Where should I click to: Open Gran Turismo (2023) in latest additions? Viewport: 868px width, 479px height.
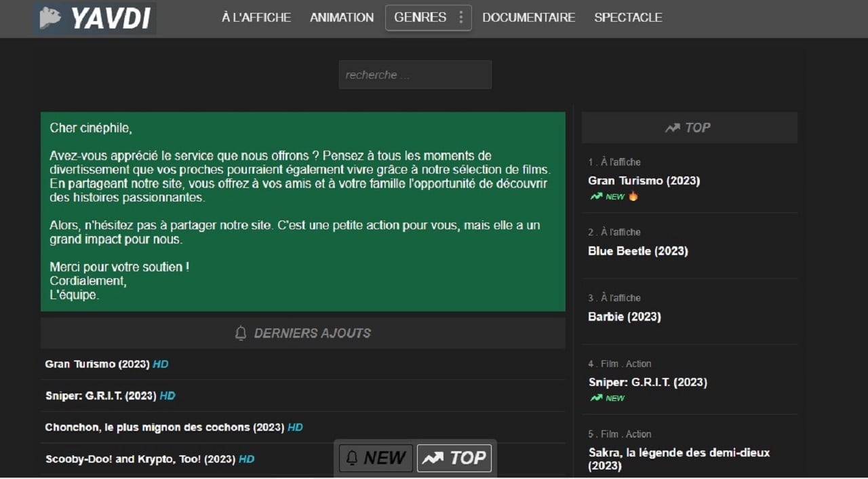coord(97,364)
